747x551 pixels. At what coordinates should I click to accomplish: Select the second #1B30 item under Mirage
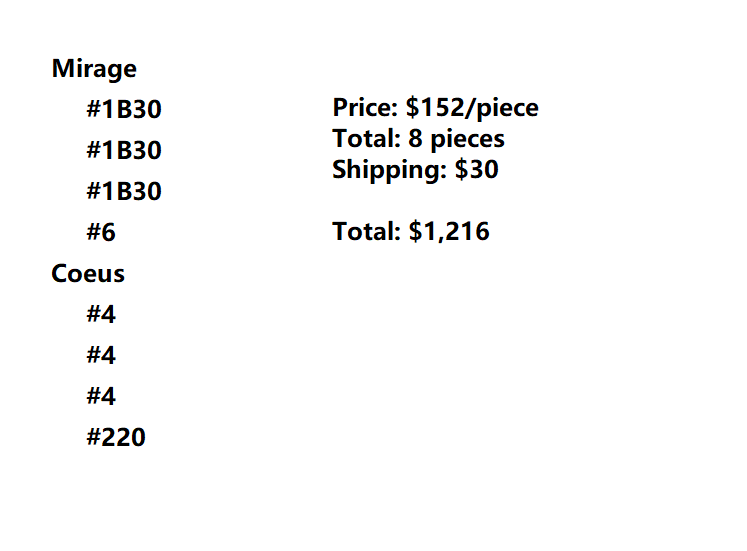pyautogui.click(x=123, y=151)
